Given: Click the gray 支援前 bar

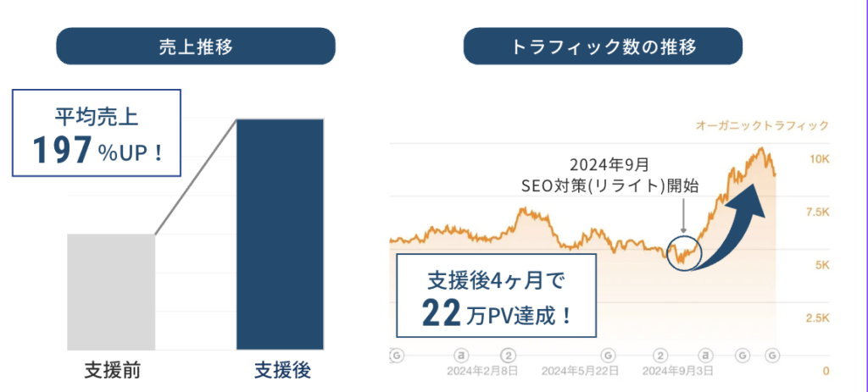Looking at the screenshot, I should point(111,292).
